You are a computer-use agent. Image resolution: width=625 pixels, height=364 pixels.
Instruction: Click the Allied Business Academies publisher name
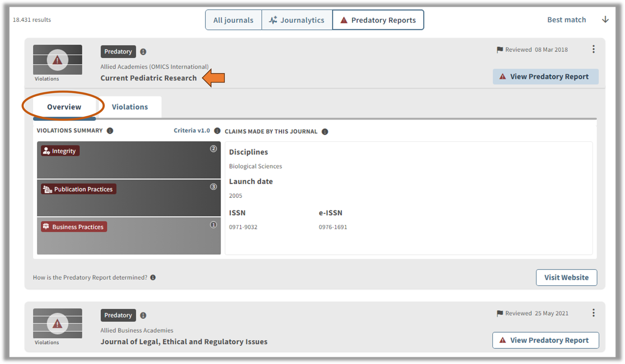click(x=137, y=330)
